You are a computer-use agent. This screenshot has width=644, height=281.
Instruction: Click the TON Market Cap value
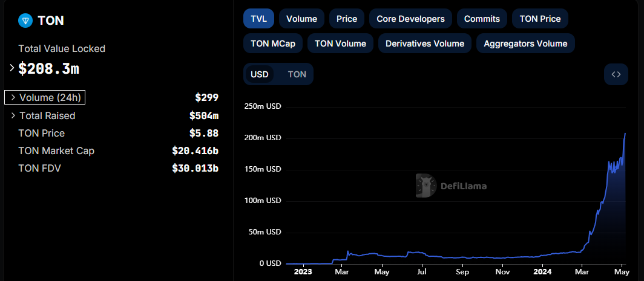[x=195, y=151]
